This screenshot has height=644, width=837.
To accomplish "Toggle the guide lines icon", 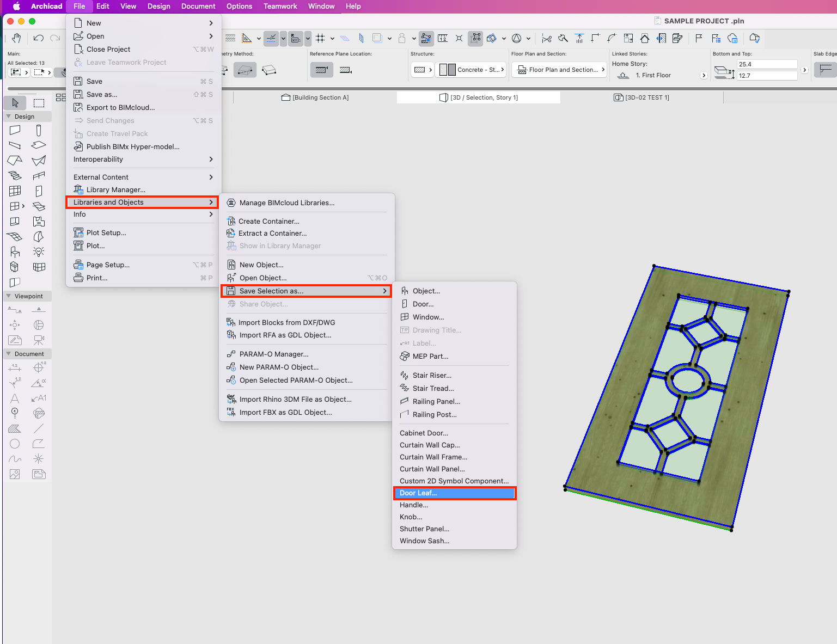I will [271, 38].
